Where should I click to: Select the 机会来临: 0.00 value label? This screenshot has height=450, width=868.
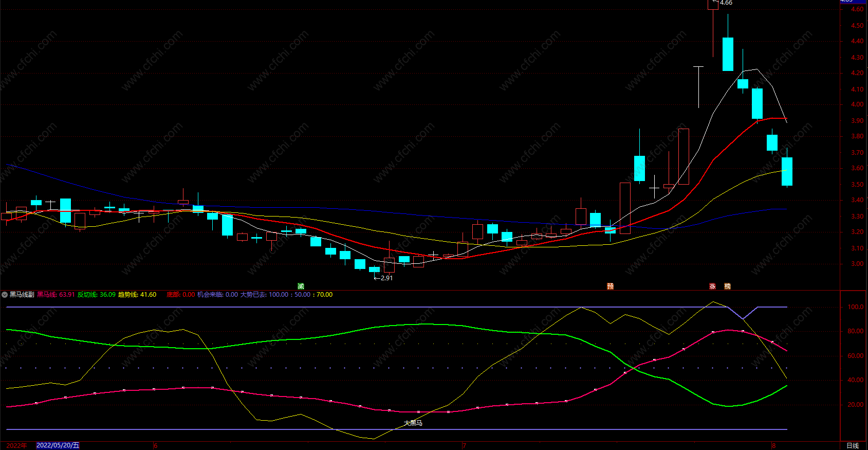pyautogui.click(x=218, y=295)
